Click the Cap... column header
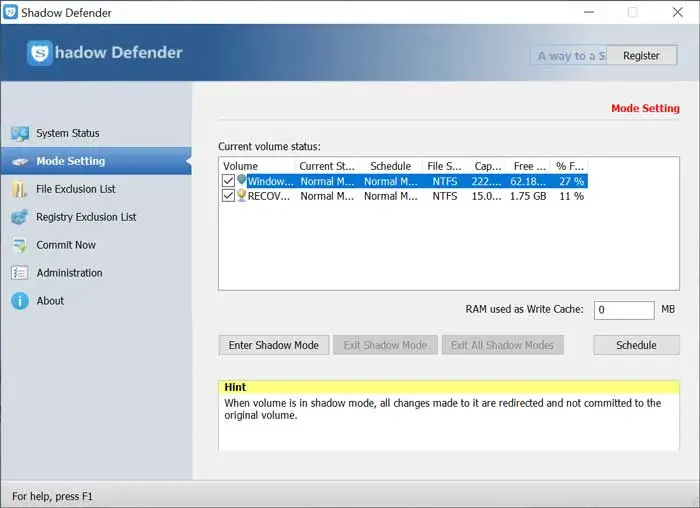The image size is (700, 508). pyautogui.click(x=488, y=166)
